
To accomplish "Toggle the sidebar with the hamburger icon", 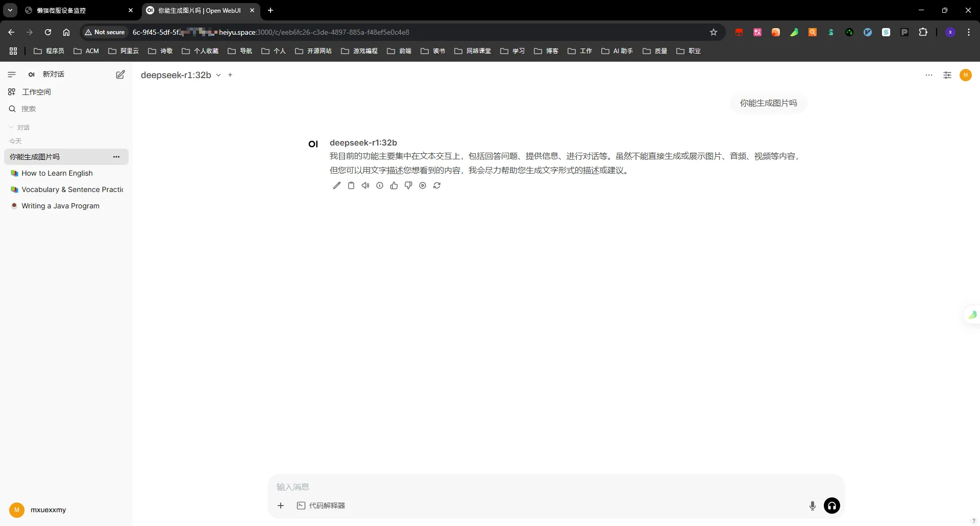I will [12, 75].
